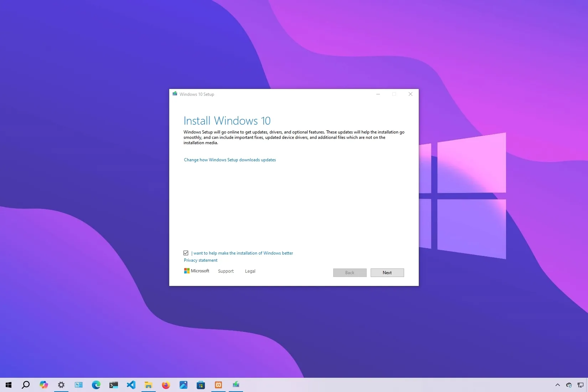Open Microsoft Store from the taskbar
The width and height of the screenshot is (588, 392).
click(201, 385)
